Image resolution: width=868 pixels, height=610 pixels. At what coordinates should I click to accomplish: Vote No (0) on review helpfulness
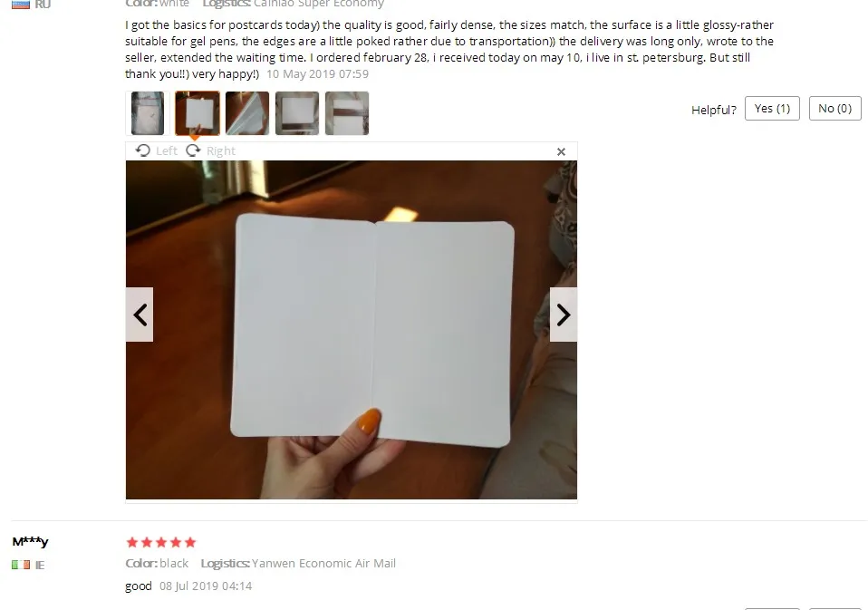834,108
